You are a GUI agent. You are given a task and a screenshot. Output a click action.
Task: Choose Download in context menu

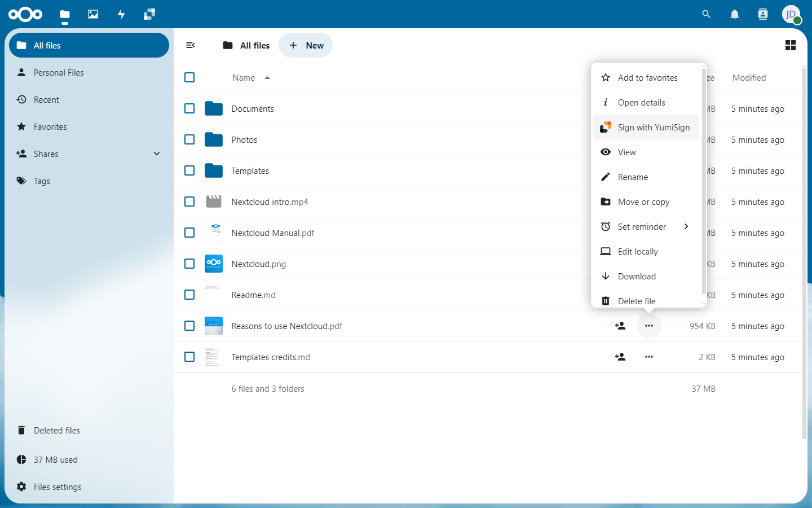pos(646,276)
